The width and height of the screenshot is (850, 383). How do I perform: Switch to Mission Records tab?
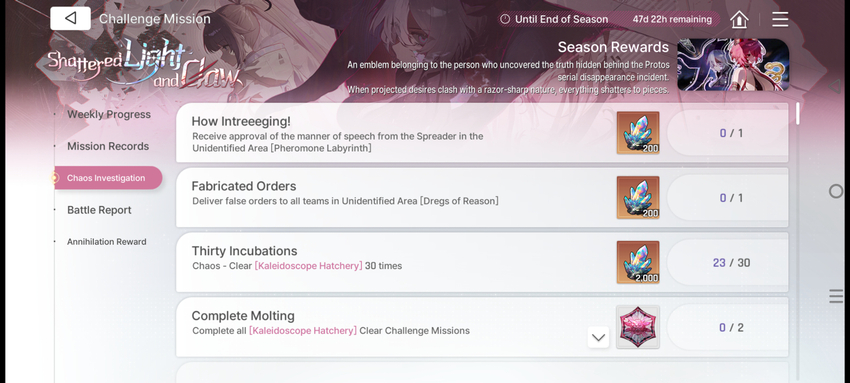pos(108,146)
